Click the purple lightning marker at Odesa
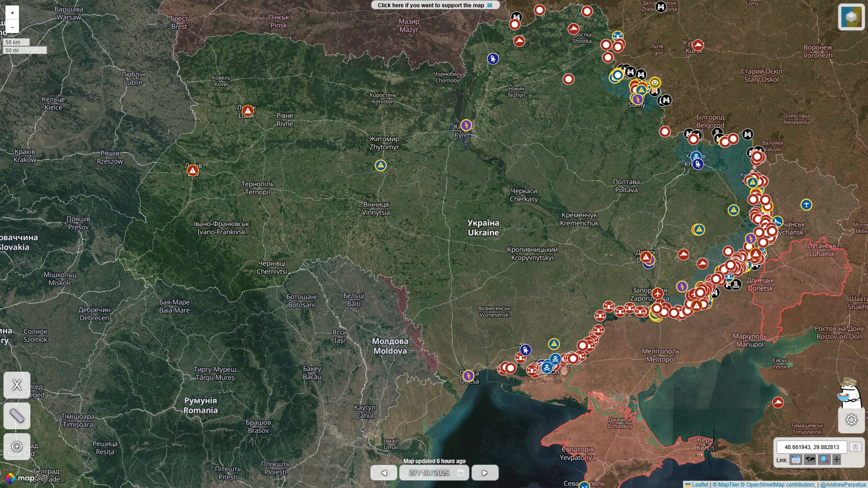This screenshot has height=488, width=868. click(x=468, y=376)
